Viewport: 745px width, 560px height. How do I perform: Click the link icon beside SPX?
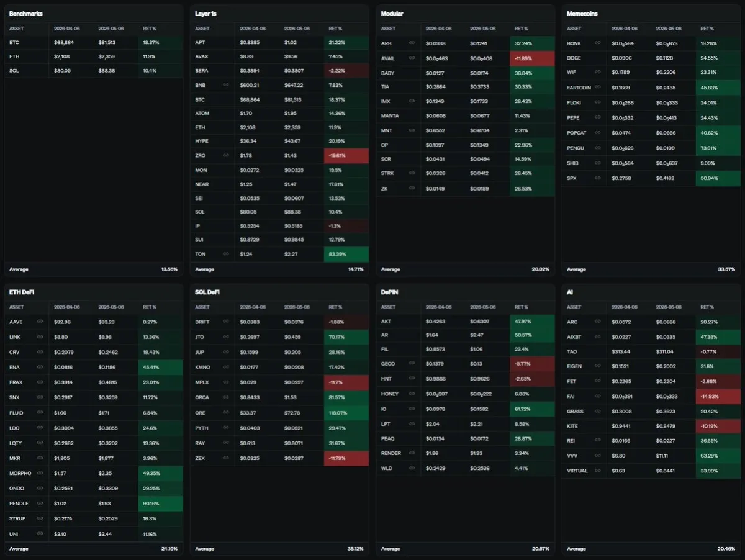(598, 178)
